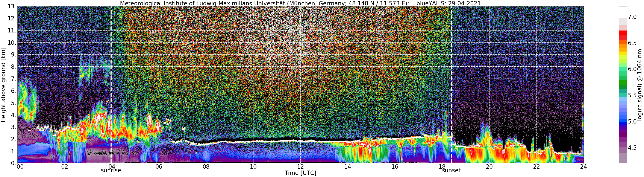Viewport: 644px width, 177px height.
Task: Click the '6.0' colorbar tick label
Action: (x=632, y=69)
